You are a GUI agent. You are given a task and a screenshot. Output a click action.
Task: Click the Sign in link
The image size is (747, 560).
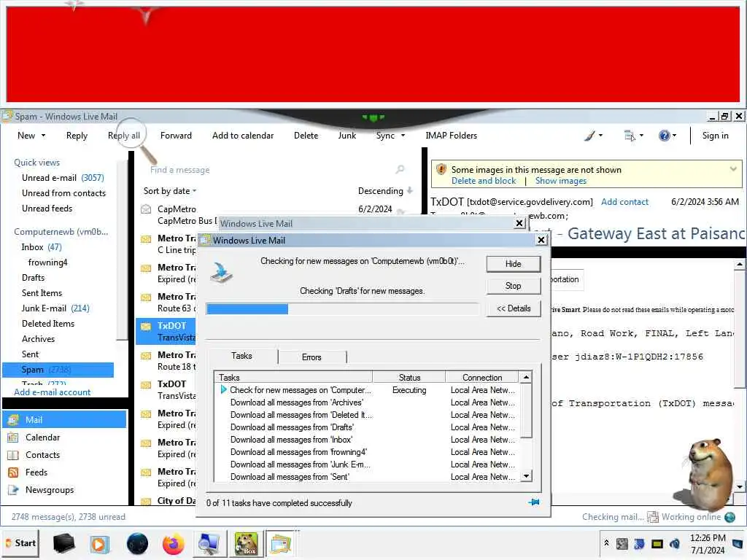point(715,136)
